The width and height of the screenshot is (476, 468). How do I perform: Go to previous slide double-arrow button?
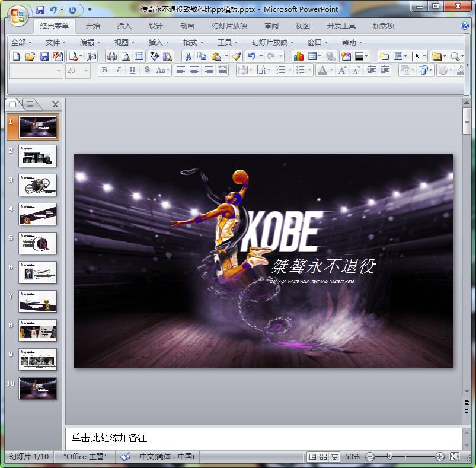pyautogui.click(x=467, y=402)
